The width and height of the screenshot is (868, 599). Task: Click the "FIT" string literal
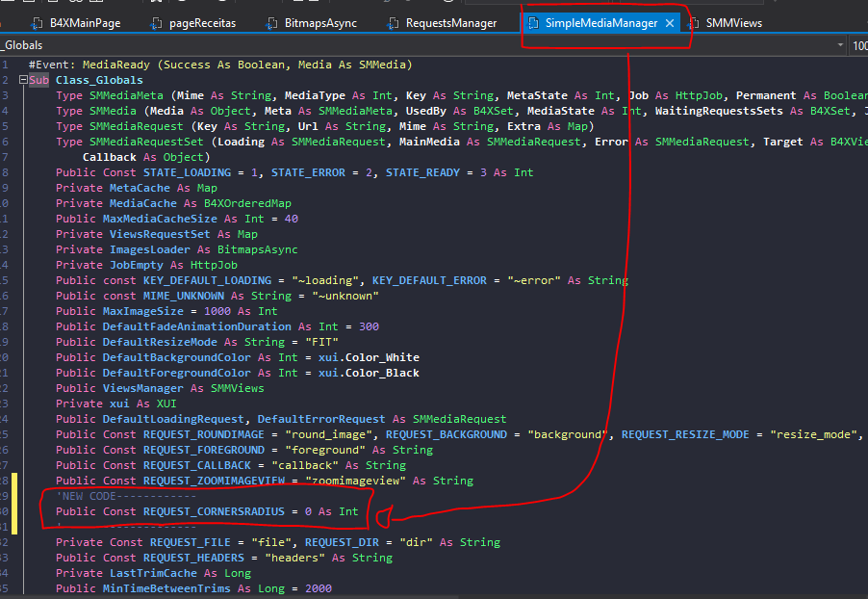[321, 343]
